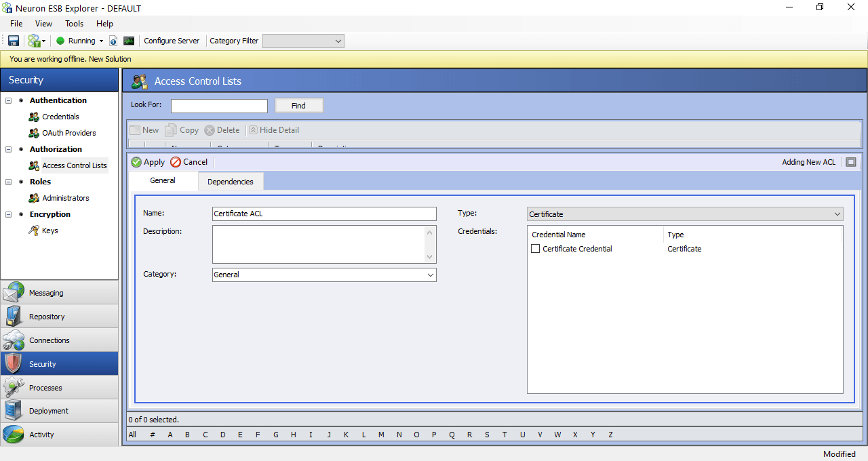Screen dimensions: 868x461
Task: Open the Messaging navigation section
Action: [x=60, y=293]
